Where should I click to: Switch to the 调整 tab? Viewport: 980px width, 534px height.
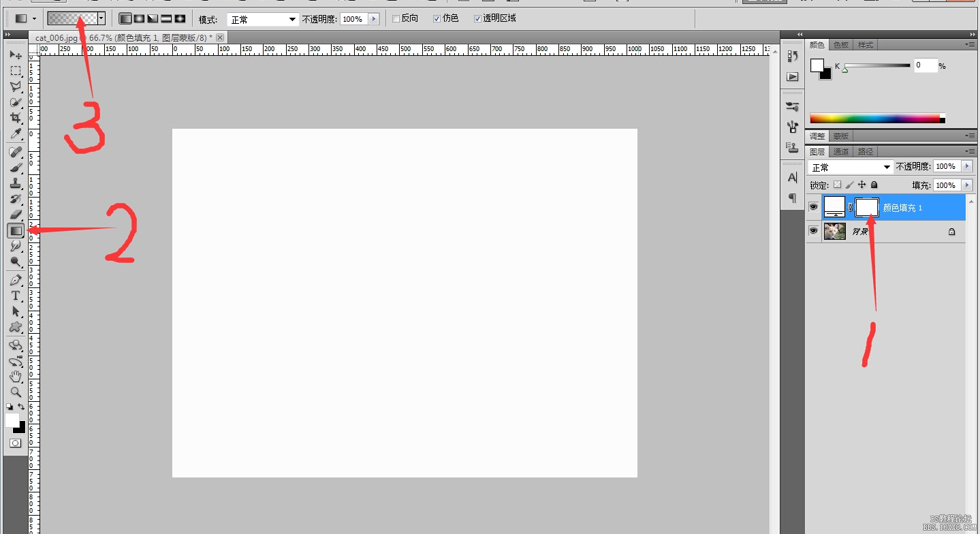point(817,136)
